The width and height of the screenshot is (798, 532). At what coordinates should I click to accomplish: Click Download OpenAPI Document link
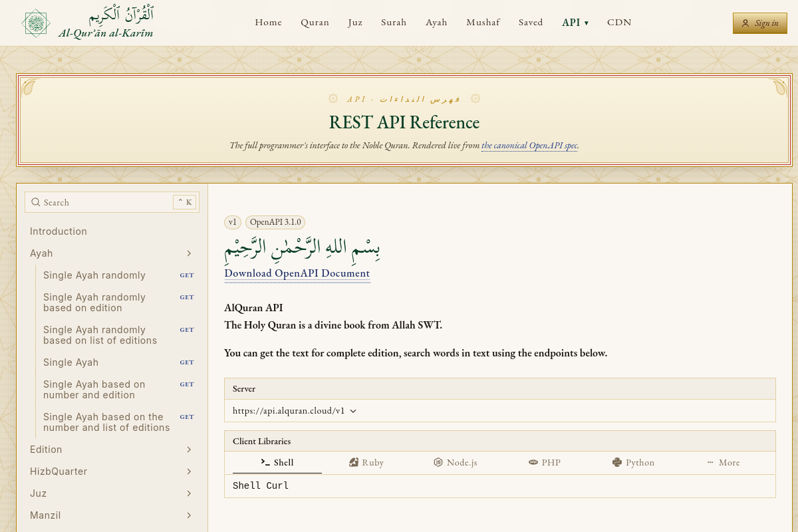point(297,273)
